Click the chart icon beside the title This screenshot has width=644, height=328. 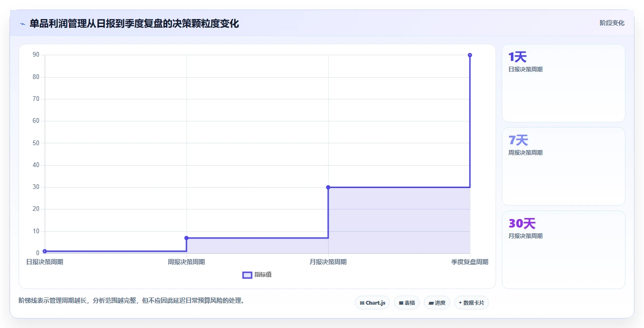tap(22, 24)
